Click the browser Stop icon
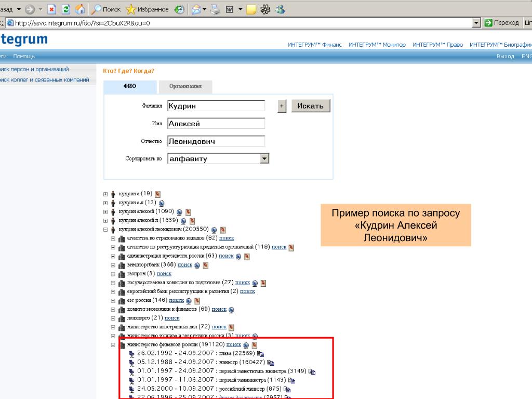Viewport: 532px width, 399px height. click(x=51, y=9)
